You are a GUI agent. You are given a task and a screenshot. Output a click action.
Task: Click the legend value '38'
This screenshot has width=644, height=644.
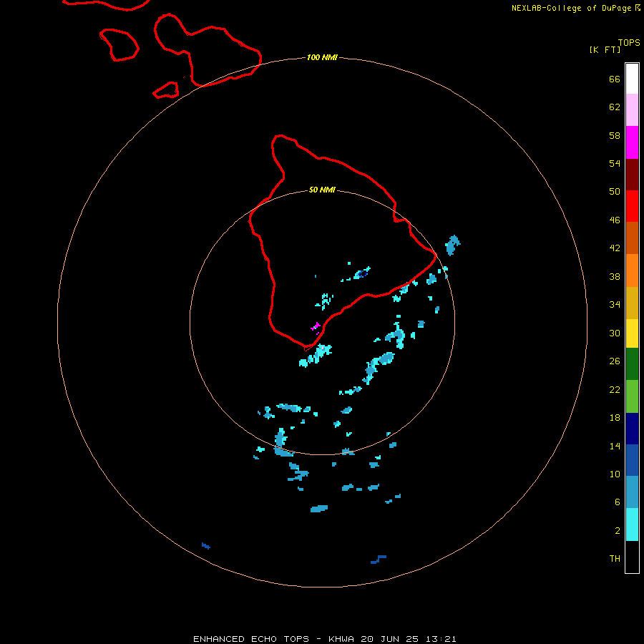click(615, 276)
